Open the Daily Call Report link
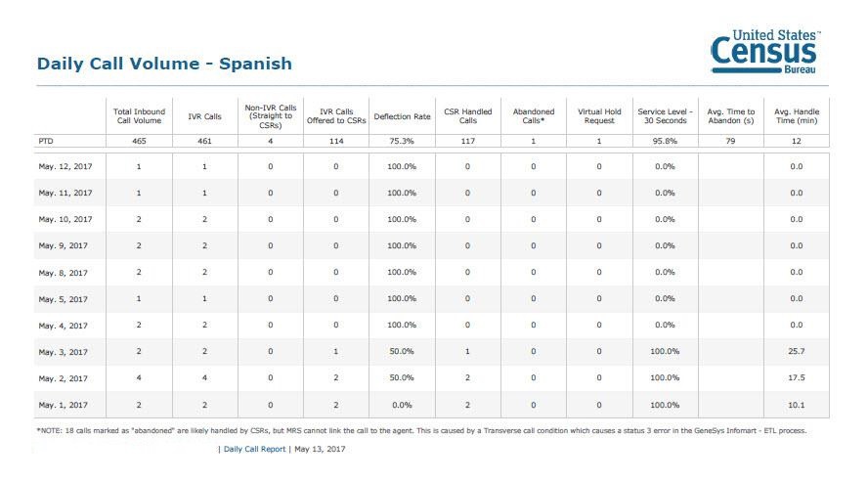 point(254,449)
